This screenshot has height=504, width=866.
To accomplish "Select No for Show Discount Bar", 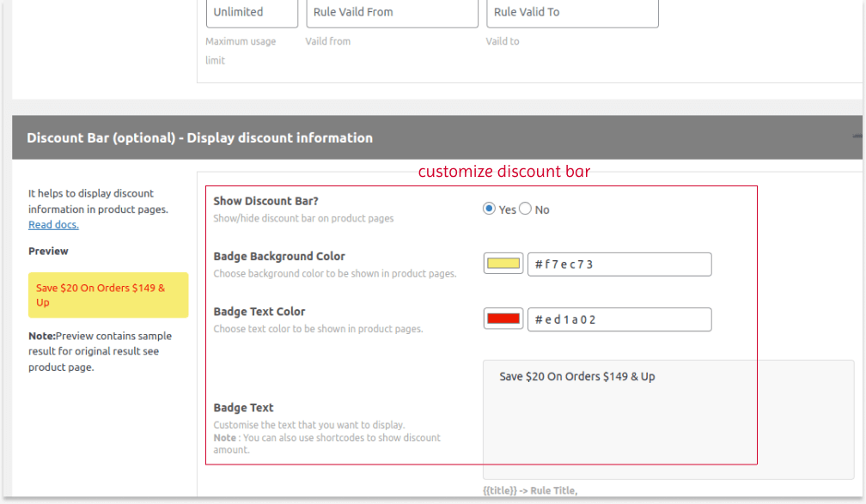I will click(525, 209).
